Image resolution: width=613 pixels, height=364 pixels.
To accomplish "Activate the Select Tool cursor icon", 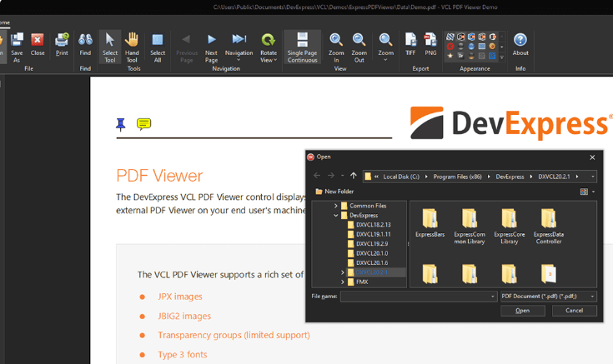I will coord(110,40).
